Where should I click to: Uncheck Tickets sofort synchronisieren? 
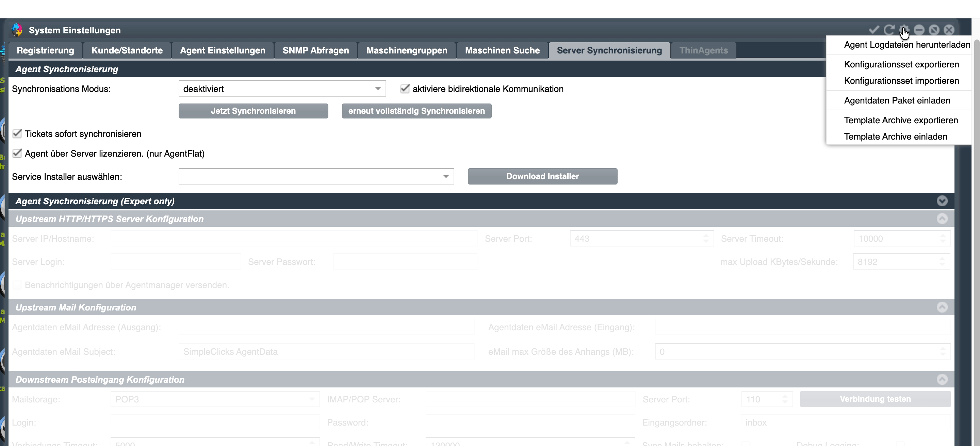click(x=17, y=133)
